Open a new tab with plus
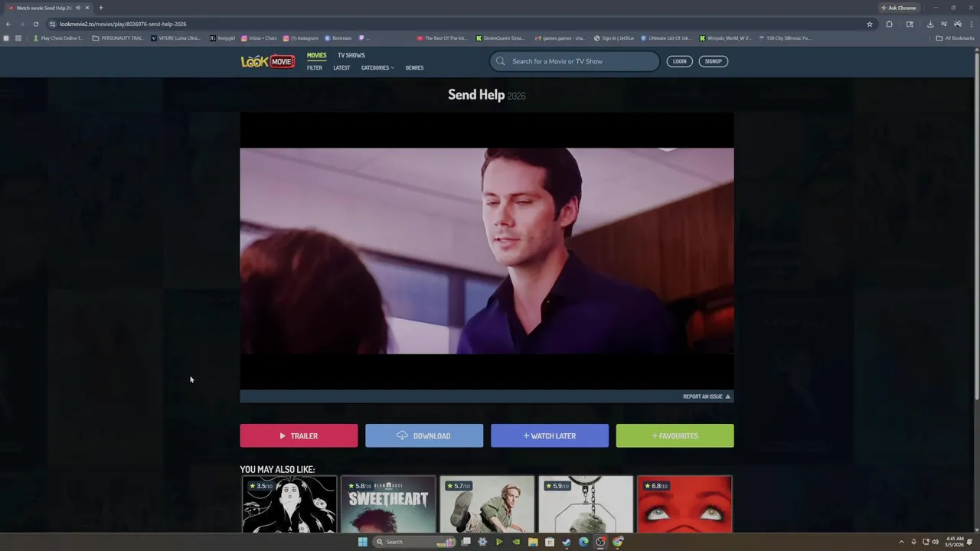 click(x=100, y=8)
